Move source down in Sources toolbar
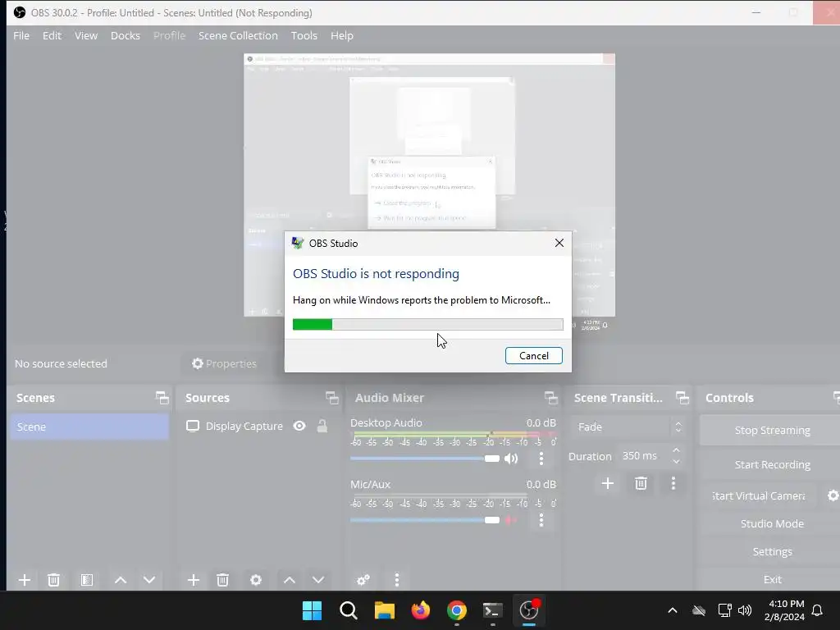This screenshot has height=630, width=840. pos(318,580)
